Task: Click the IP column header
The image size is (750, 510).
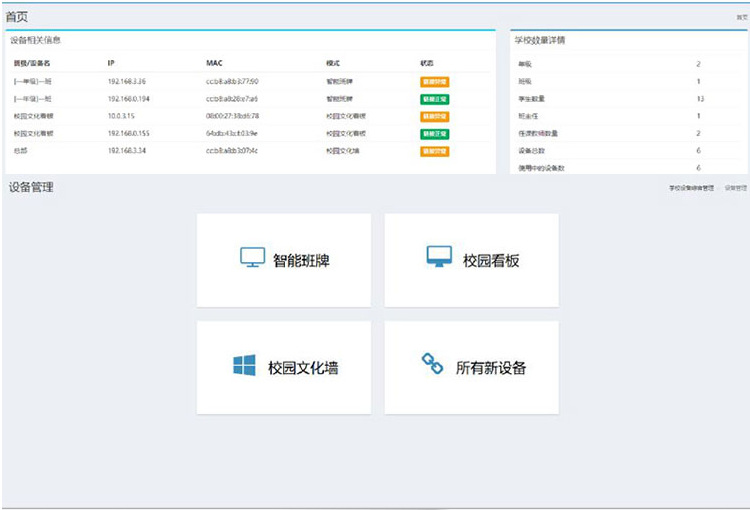Action: (111, 63)
